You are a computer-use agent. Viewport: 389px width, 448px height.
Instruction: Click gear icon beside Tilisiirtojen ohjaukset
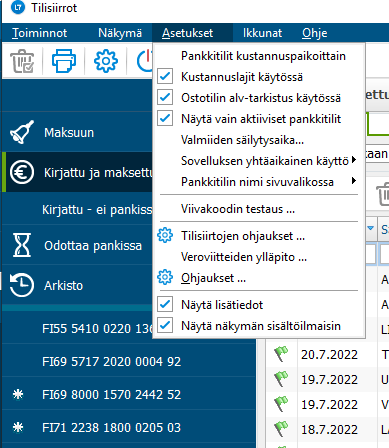click(x=165, y=236)
